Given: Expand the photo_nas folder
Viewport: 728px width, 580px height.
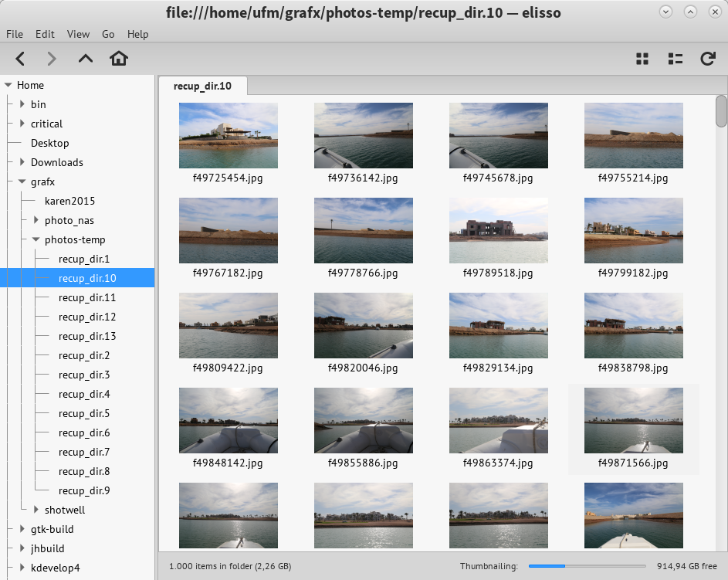Looking at the screenshot, I should [36, 220].
